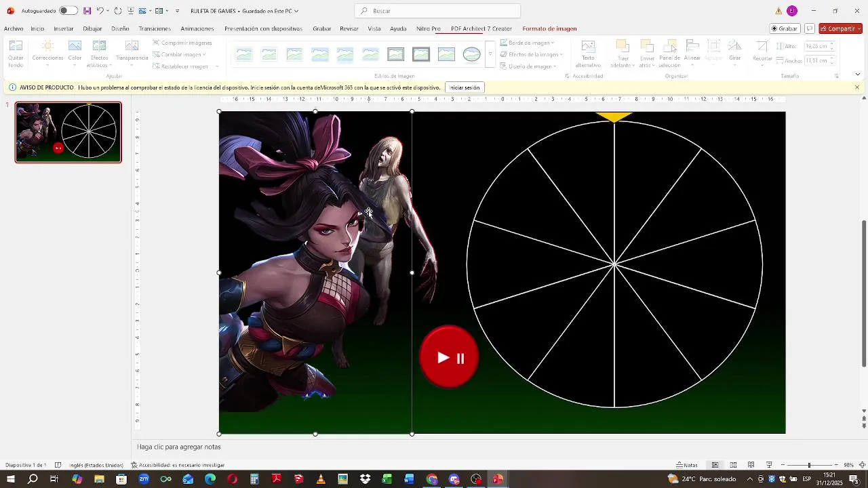Click the zoom out minus button
The width and height of the screenshot is (868, 488).
[783, 465]
